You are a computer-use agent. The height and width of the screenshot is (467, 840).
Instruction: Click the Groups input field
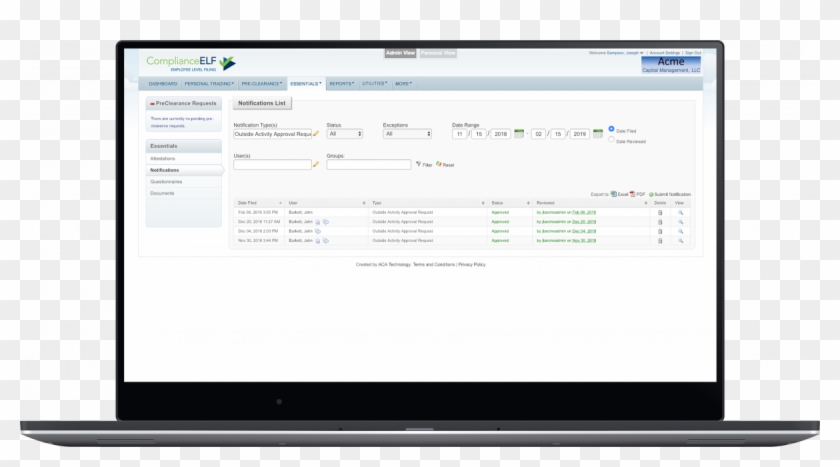[x=368, y=164]
